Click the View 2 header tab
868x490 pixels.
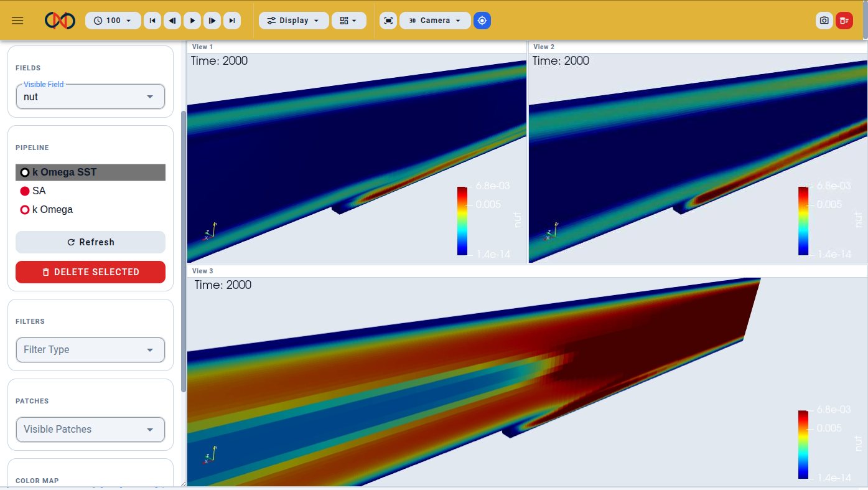click(x=544, y=47)
